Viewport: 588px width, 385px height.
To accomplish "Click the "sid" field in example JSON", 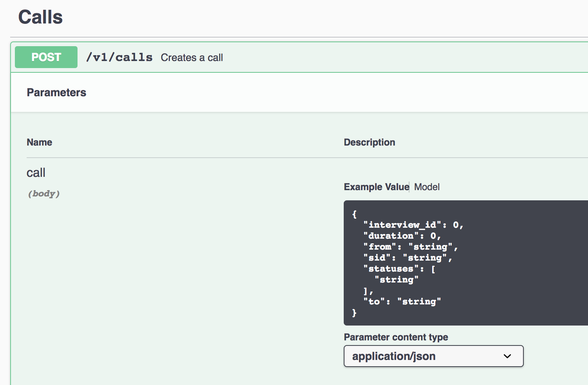I will (408, 258).
